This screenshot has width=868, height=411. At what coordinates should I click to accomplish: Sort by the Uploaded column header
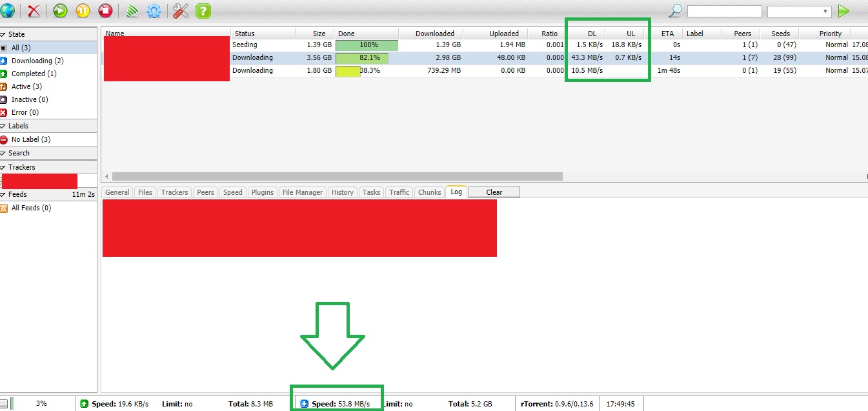(x=496, y=34)
